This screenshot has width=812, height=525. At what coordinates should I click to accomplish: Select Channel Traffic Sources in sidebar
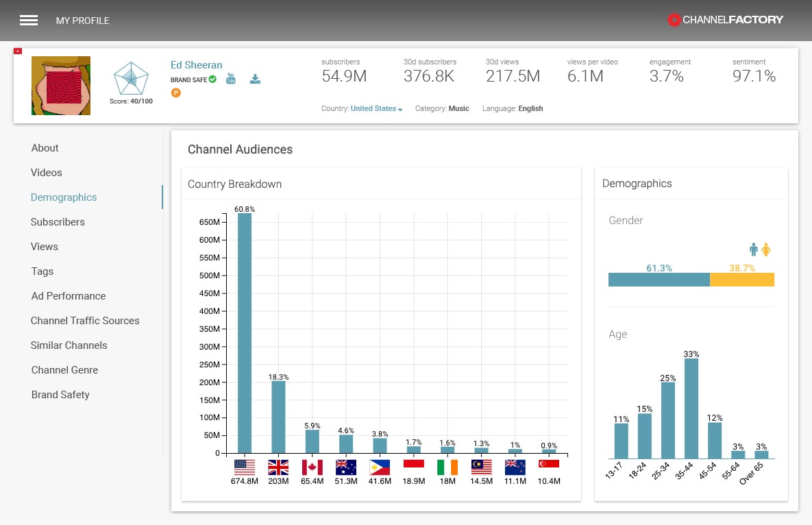coord(85,321)
